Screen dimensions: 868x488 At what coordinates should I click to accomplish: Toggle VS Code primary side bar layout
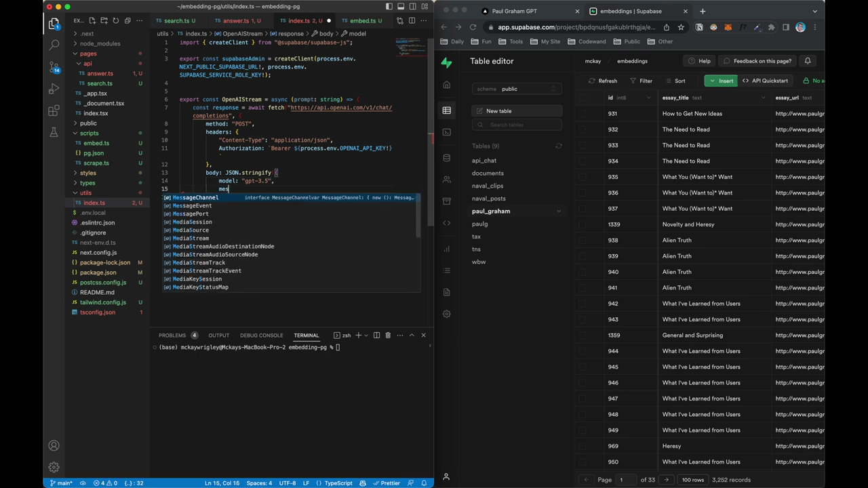pyautogui.click(x=389, y=7)
